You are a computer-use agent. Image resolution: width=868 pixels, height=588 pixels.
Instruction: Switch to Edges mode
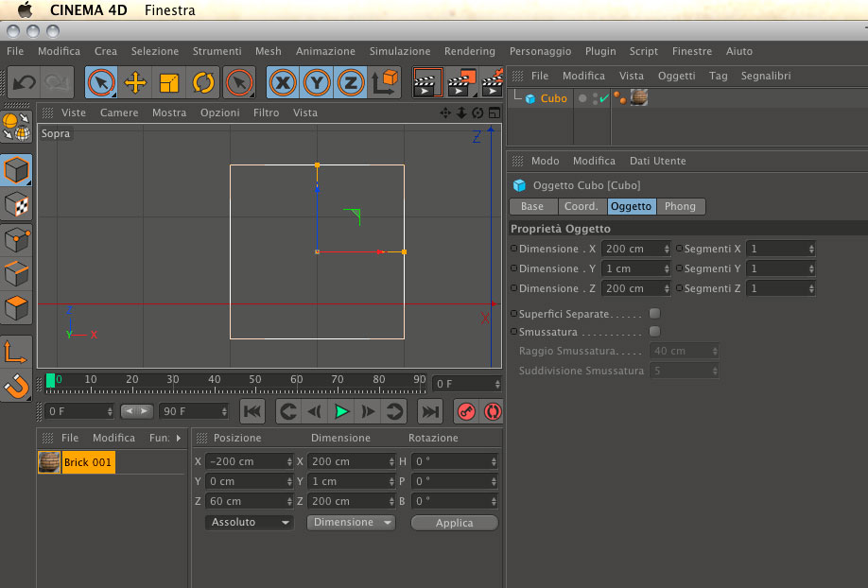[x=16, y=273]
